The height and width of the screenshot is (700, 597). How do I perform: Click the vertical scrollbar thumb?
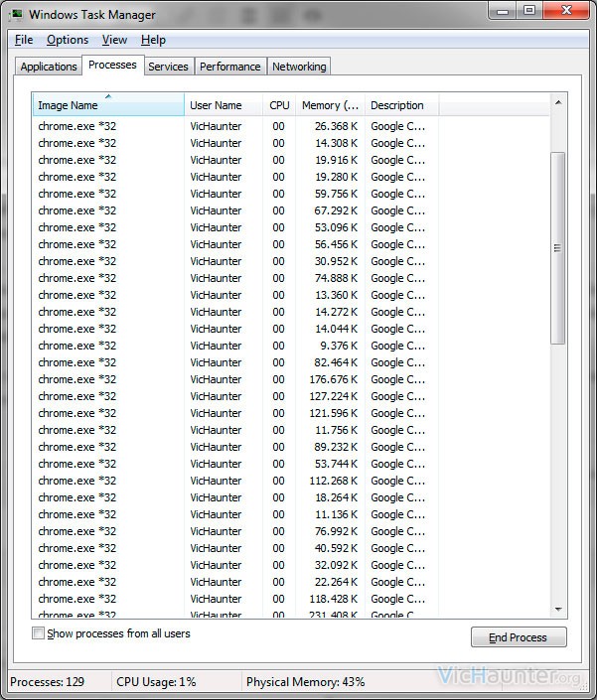(x=557, y=248)
